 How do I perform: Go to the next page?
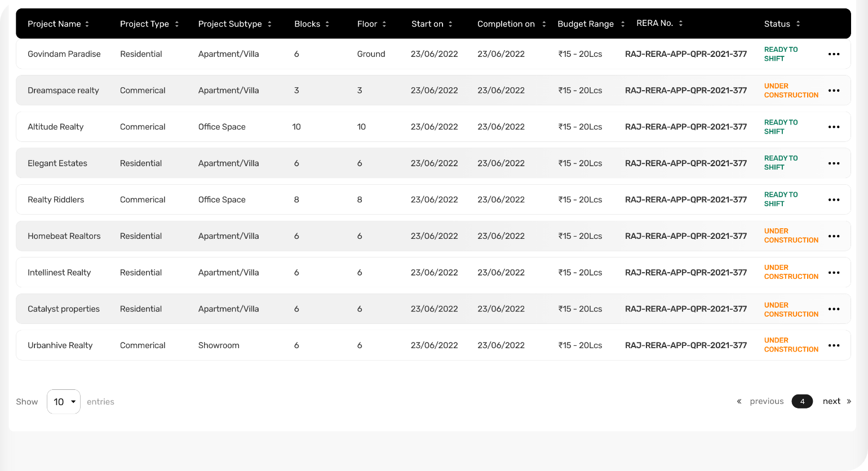[x=831, y=402]
